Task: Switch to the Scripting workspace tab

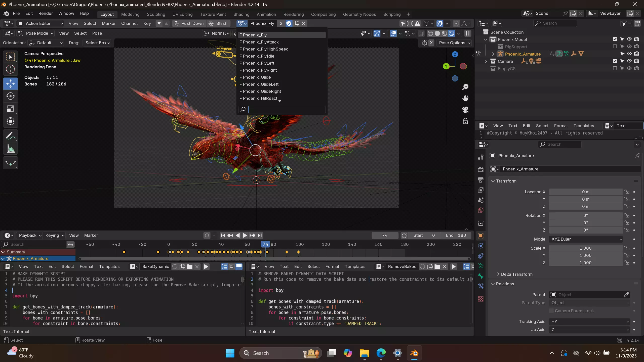Action: point(392,14)
